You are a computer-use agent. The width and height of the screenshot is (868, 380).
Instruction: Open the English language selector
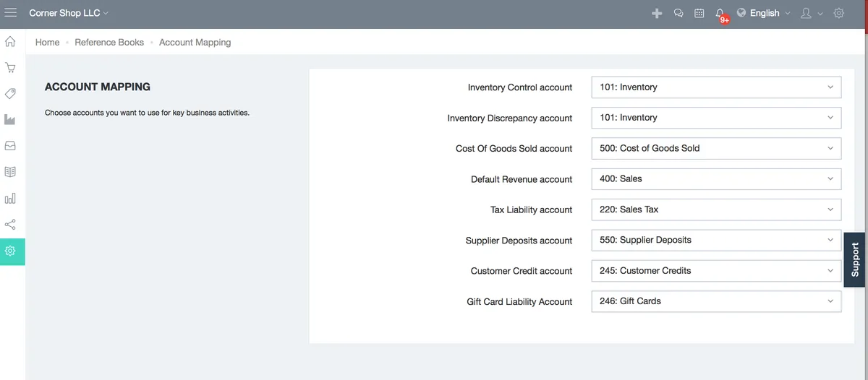tap(763, 13)
